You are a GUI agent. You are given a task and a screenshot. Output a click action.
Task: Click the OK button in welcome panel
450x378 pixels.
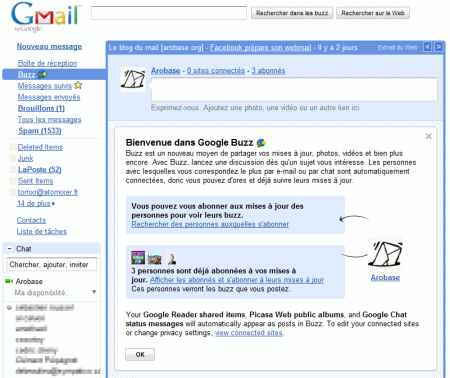click(140, 354)
